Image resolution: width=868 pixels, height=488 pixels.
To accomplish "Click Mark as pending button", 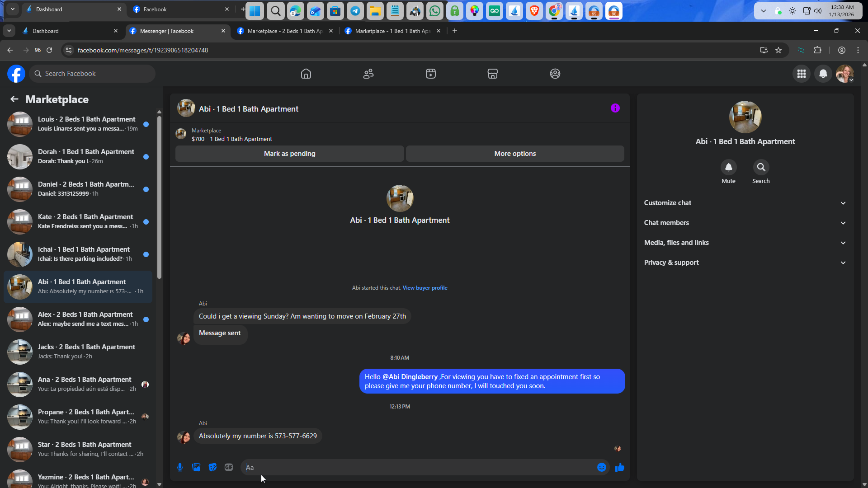I will click(x=289, y=154).
